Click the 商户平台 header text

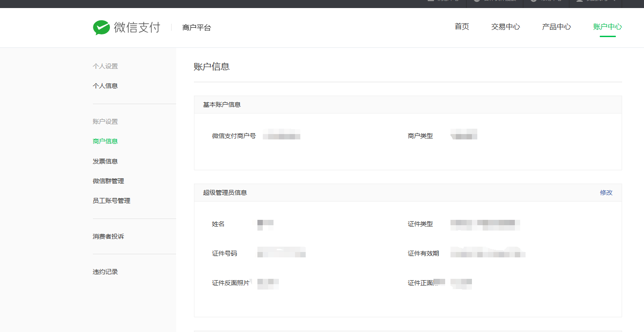(x=197, y=28)
